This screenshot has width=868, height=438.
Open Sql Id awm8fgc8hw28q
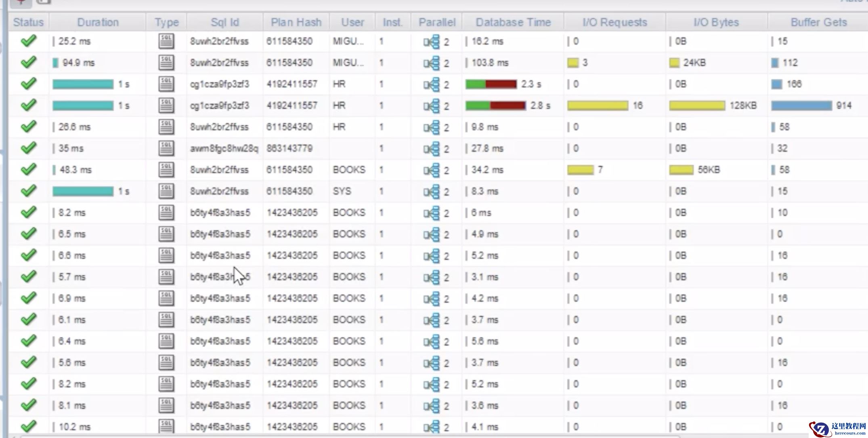click(x=224, y=148)
